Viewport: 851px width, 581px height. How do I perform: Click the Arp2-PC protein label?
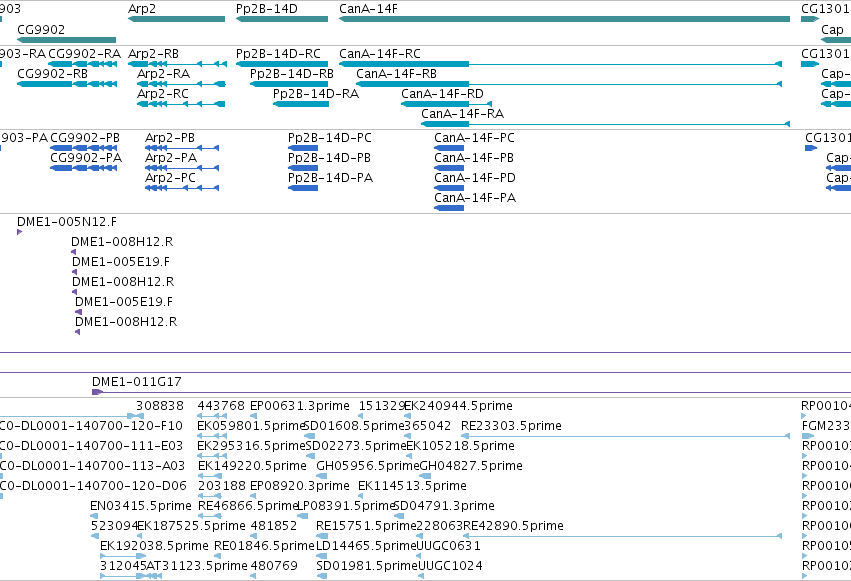pyautogui.click(x=170, y=177)
